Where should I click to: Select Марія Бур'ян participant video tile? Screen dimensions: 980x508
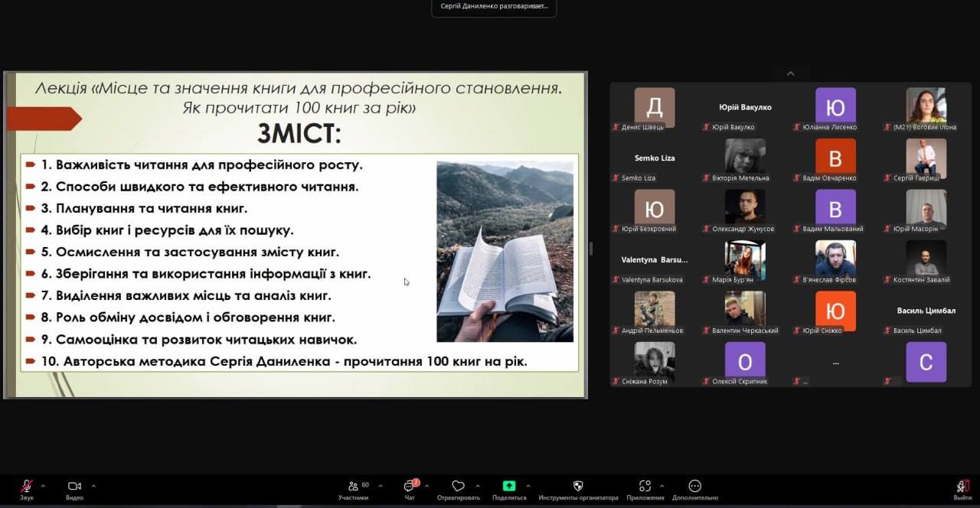coord(745,259)
